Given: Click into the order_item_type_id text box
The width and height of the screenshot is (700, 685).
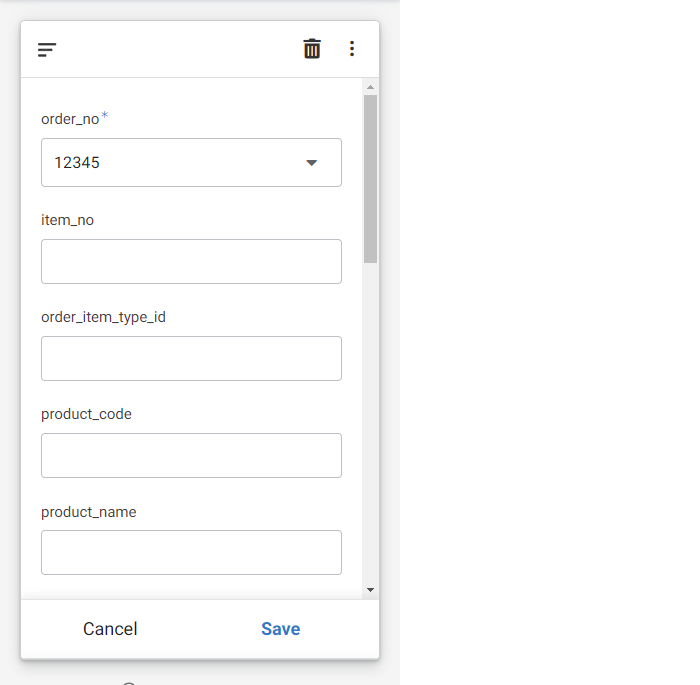Looking at the screenshot, I should 192,359.
